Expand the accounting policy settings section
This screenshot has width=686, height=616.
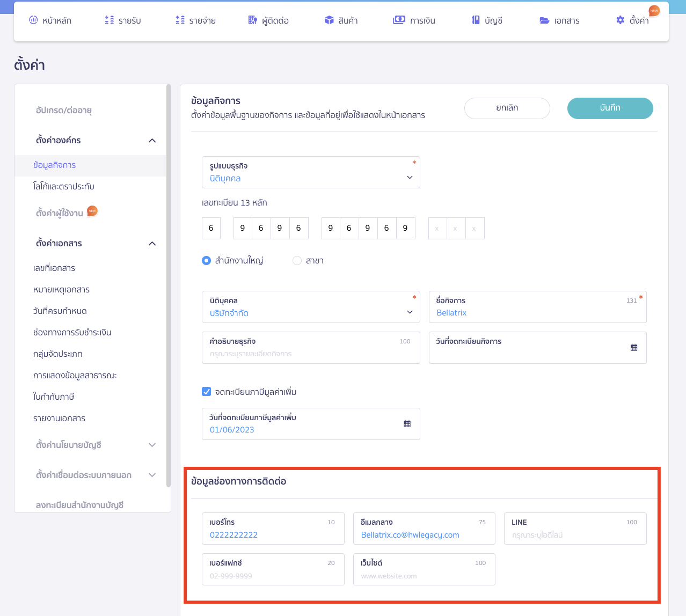click(x=152, y=445)
